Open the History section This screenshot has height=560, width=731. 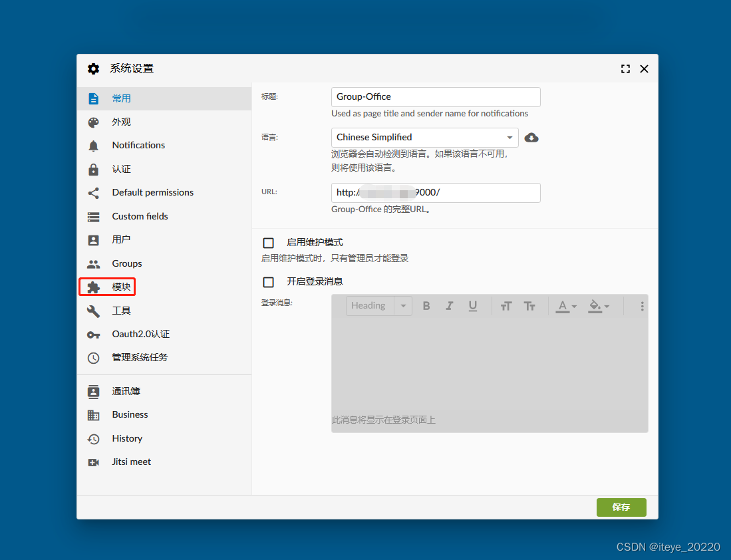click(164, 438)
